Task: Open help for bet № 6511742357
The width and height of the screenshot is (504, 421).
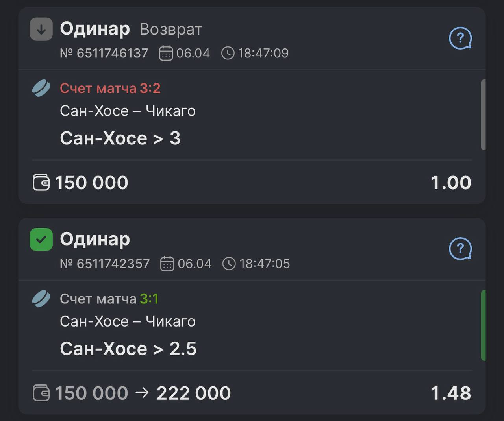Action: point(460,249)
